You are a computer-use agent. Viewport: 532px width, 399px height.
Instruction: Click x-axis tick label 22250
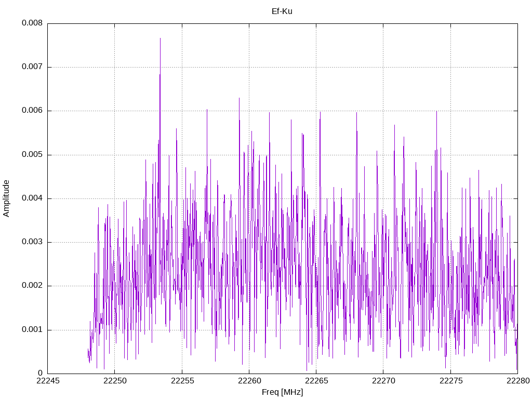(x=115, y=381)
